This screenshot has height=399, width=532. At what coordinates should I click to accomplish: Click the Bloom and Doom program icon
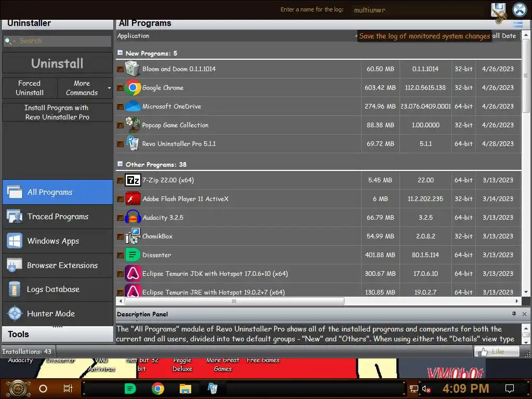[132, 69]
